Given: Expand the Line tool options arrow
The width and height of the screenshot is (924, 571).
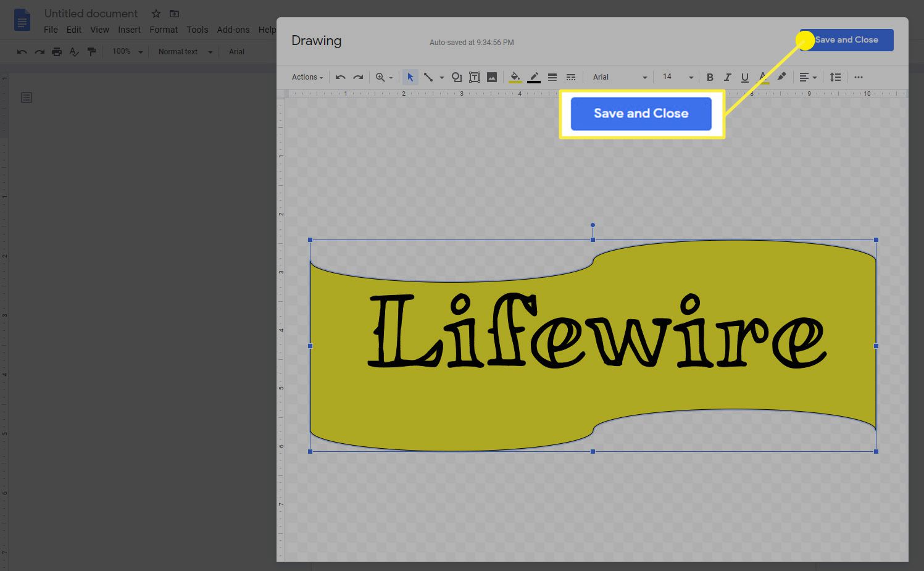Looking at the screenshot, I should (441, 78).
